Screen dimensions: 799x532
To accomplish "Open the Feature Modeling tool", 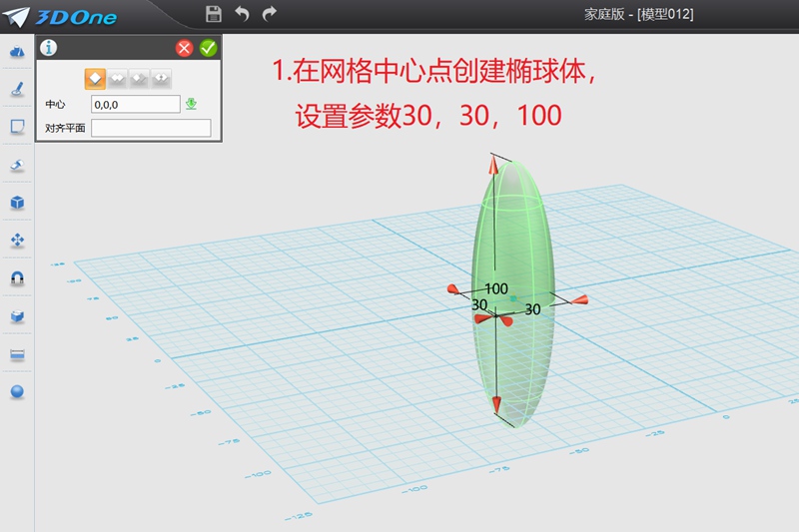I will (17, 165).
